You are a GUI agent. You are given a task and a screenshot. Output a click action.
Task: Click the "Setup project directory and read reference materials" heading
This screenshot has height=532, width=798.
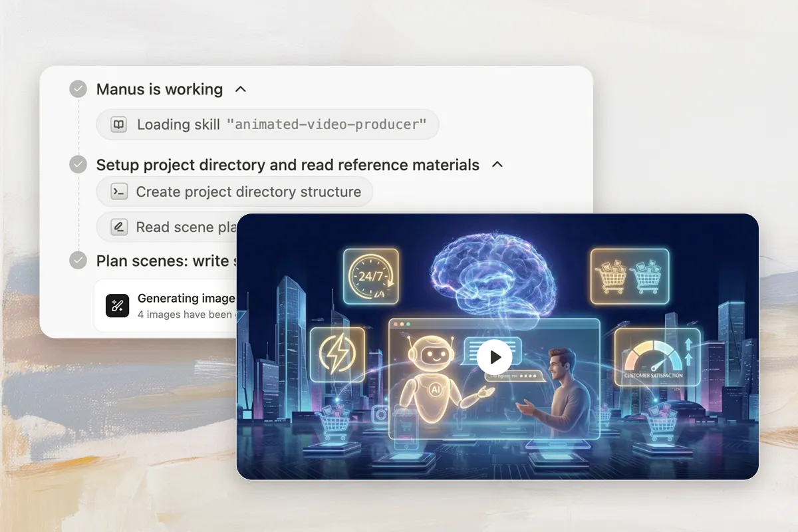click(x=287, y=165)
